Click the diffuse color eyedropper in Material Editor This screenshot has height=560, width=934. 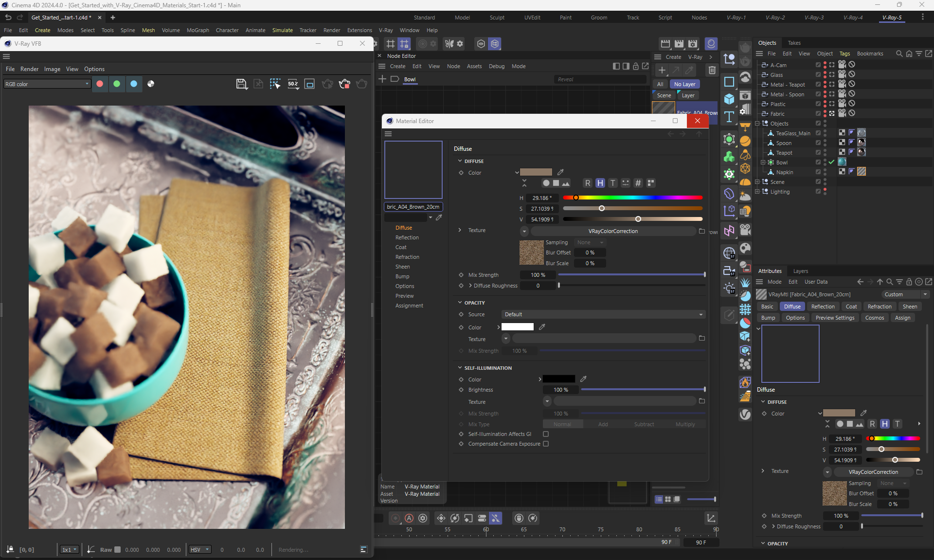point(560,172)
